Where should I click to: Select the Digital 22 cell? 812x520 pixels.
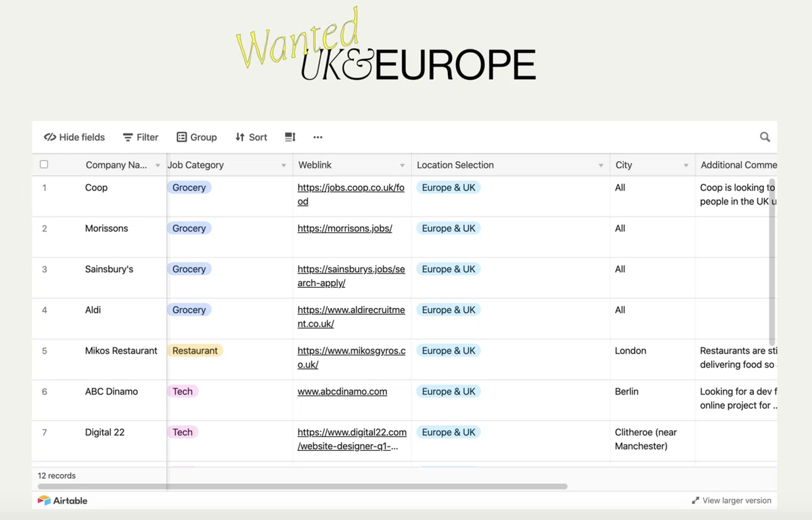tap(99, 440)
